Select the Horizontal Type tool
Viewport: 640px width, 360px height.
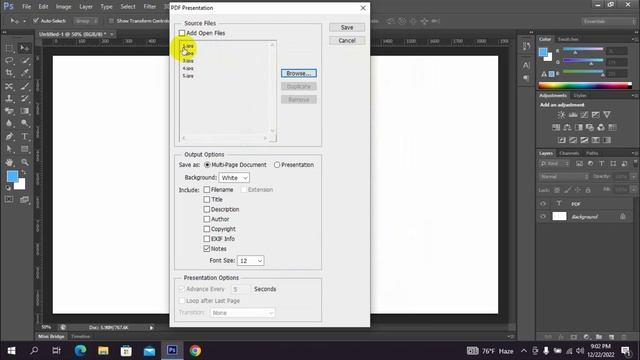24,136
